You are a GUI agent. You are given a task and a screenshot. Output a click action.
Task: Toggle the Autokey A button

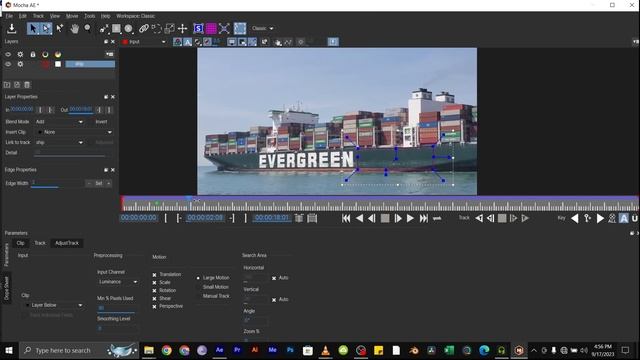point(624,218)
